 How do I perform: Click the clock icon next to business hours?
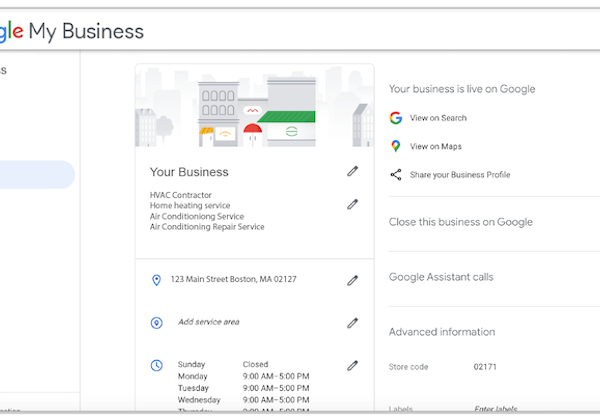156,366
